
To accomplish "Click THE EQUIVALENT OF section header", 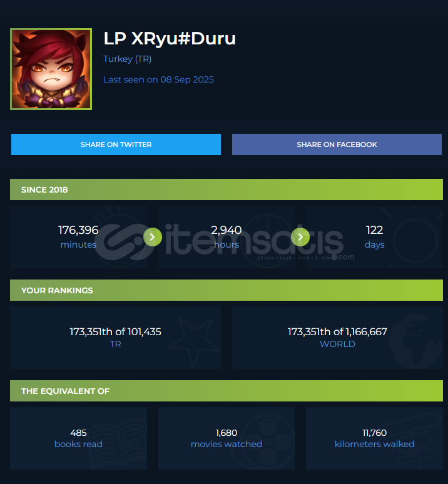I will [227, 391].
